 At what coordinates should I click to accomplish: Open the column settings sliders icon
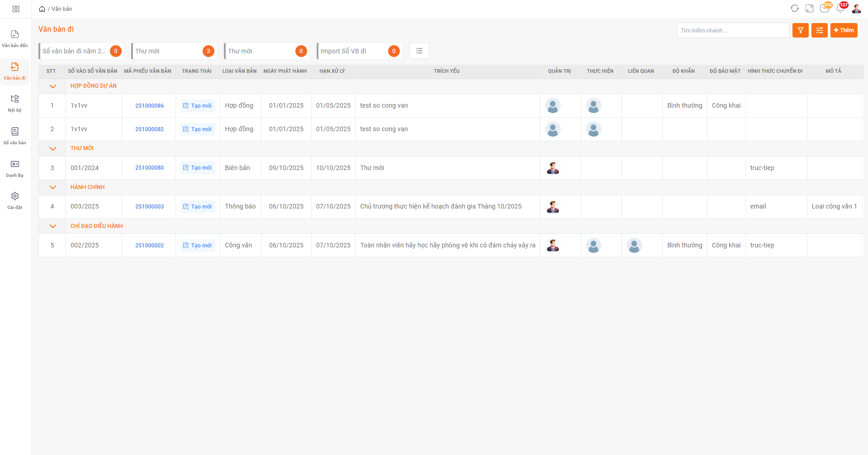click(x=819, y=30)
